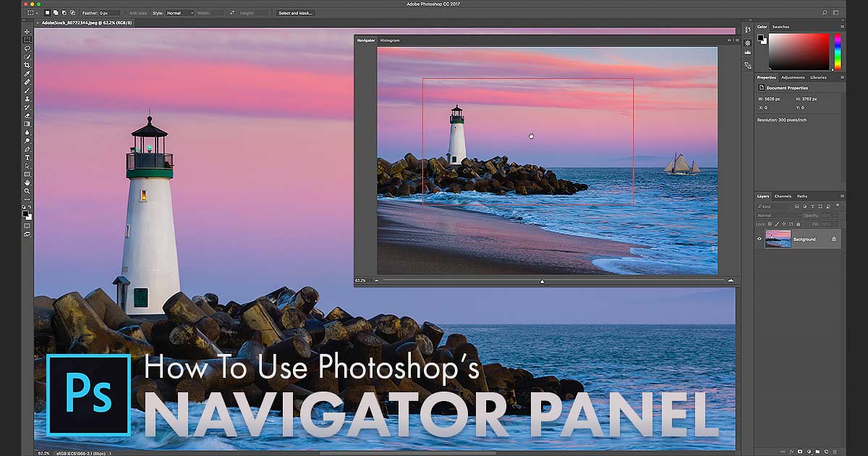
Task: Toggle the lock on Background layer
Action: [834, 239]
